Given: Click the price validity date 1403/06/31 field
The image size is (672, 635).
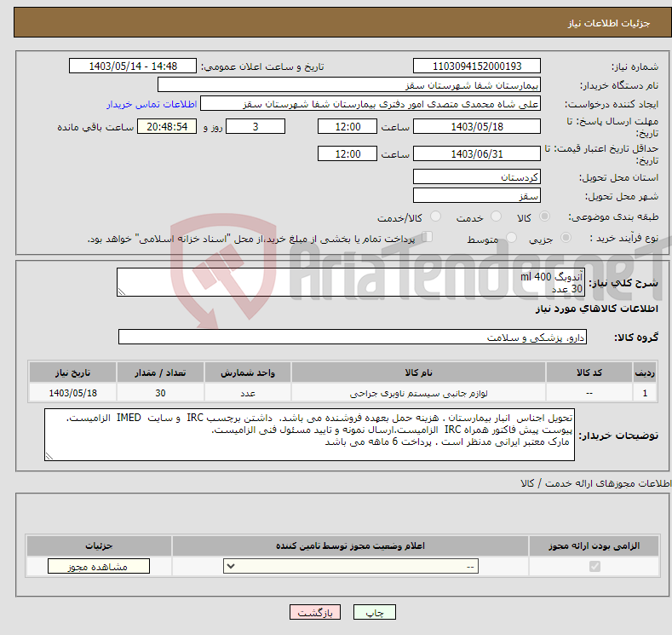Looking at the screenshot, I should point(477,153).
